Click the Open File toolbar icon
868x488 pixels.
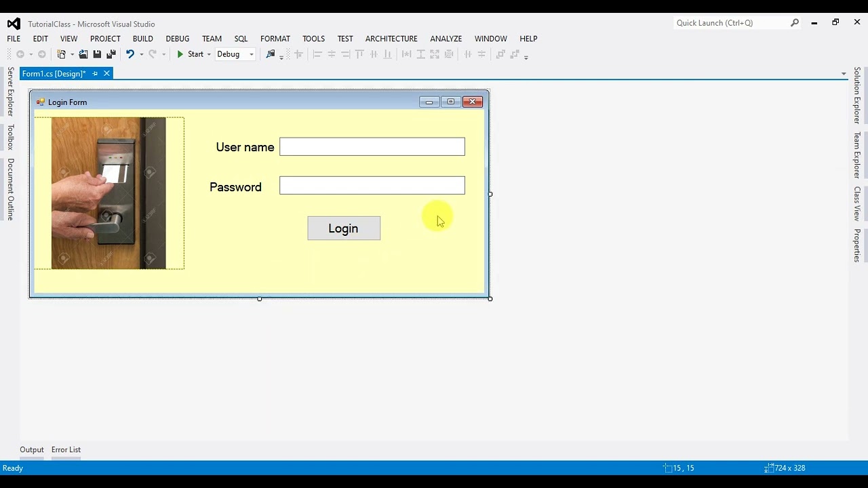click(83, 54)
